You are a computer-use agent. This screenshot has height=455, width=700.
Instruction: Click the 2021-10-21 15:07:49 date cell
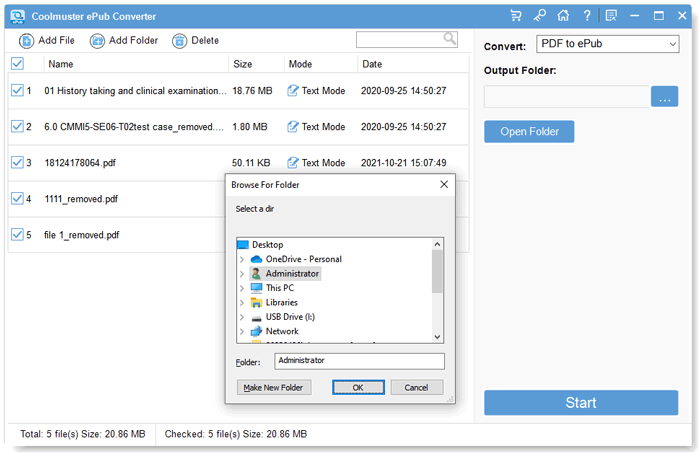click(404, 163)
